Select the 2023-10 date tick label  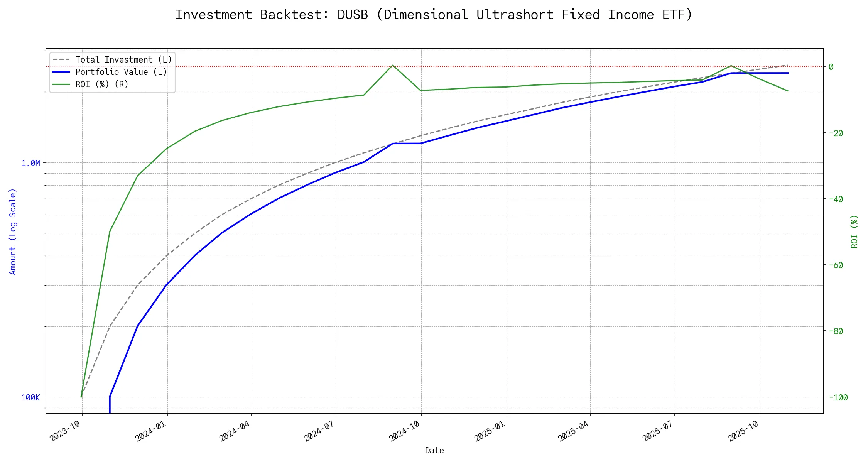(x=66, y=431)
